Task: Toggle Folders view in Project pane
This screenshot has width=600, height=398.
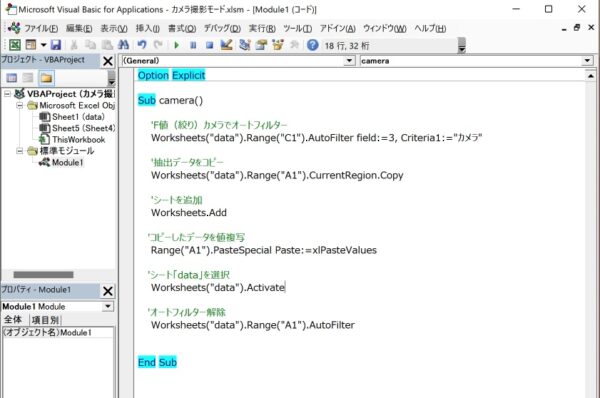Action: [46, 78]
